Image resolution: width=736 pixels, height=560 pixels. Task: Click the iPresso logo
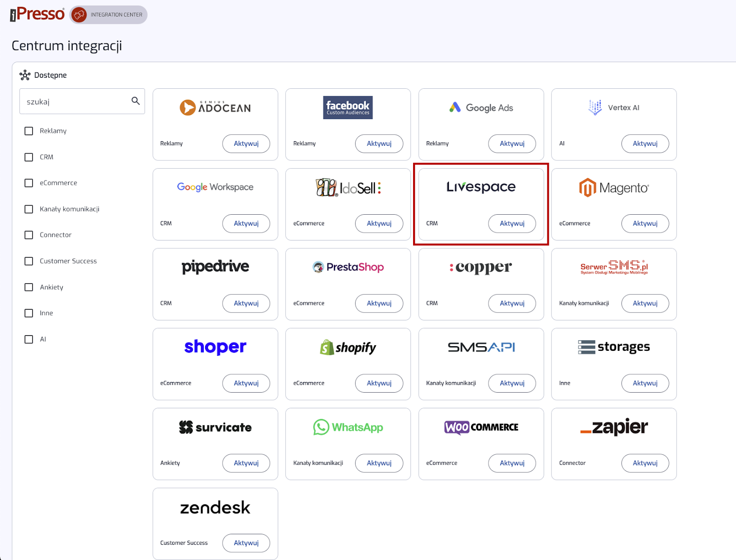point(37,14)
